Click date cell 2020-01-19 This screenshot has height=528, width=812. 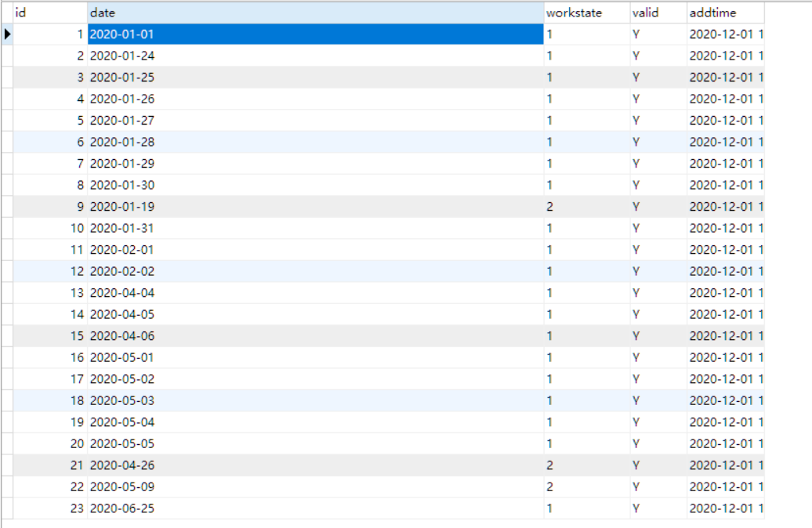(315, 207)
